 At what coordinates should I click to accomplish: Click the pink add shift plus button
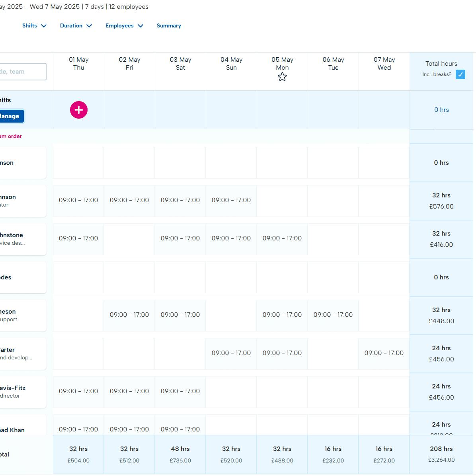point(79,110)
